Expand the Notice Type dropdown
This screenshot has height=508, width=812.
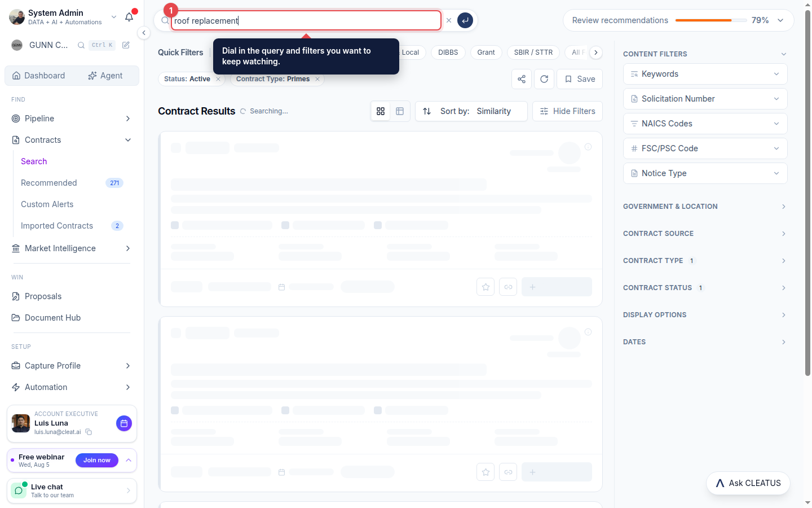(x=705, y=173)
